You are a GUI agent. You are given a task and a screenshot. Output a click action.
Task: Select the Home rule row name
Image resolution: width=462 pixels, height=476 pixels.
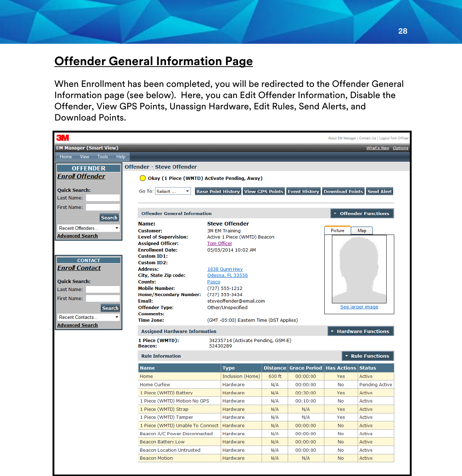point(146,376)
